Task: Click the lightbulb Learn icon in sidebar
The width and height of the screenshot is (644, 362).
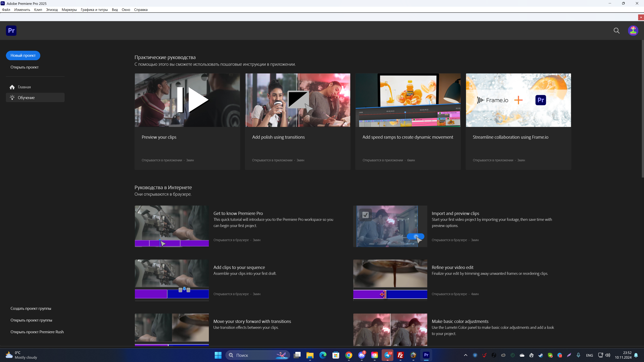Action: pyautogui.click(x=12, y=97)
